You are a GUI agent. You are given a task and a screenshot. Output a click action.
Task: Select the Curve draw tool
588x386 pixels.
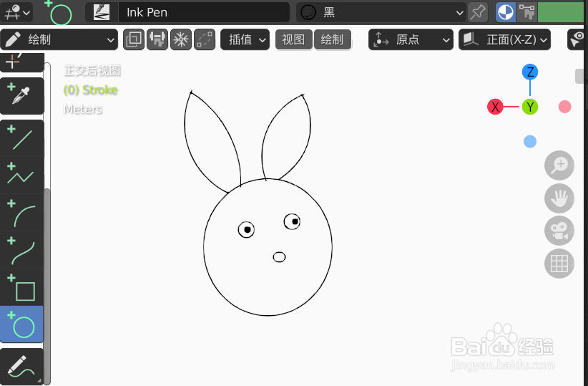[21, 249]
